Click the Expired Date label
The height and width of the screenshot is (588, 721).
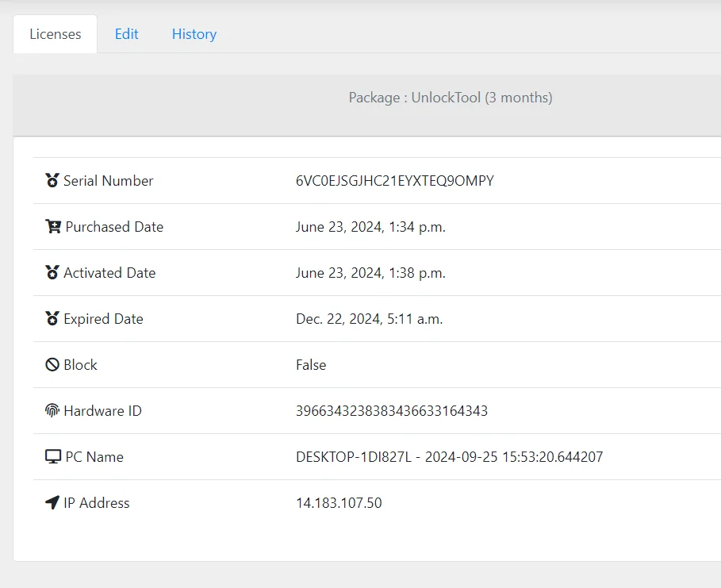(x=103, y=319)
